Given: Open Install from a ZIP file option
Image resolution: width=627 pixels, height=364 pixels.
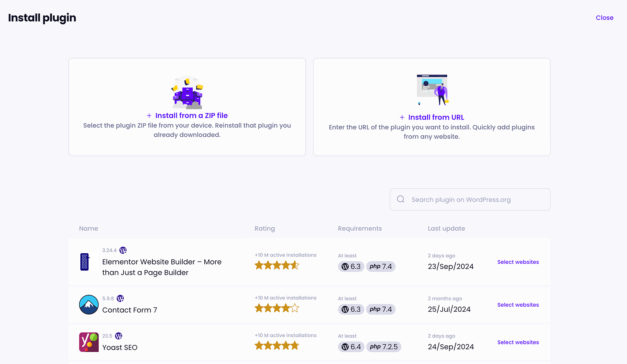Looking at the screenshot, I should pyautogui.click(x=191, y=115).
